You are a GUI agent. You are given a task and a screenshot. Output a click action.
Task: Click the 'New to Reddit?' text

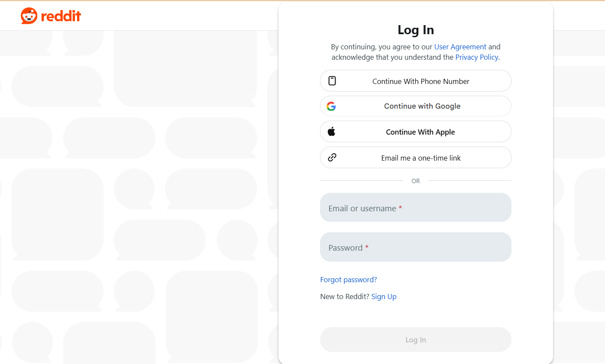pyautogui.click(x=344, y=296)
